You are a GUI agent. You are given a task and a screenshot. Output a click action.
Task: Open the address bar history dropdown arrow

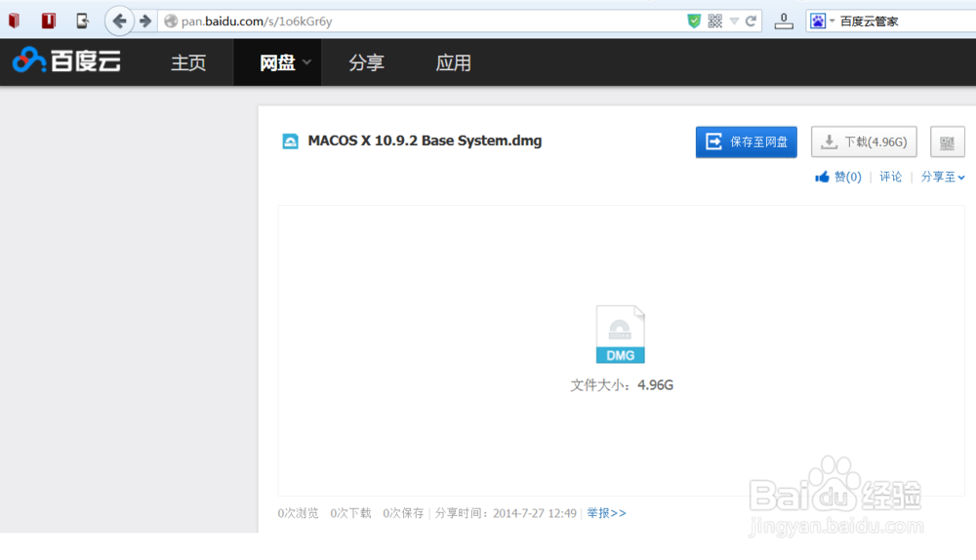pyautogui.click(x=734, y=21)
